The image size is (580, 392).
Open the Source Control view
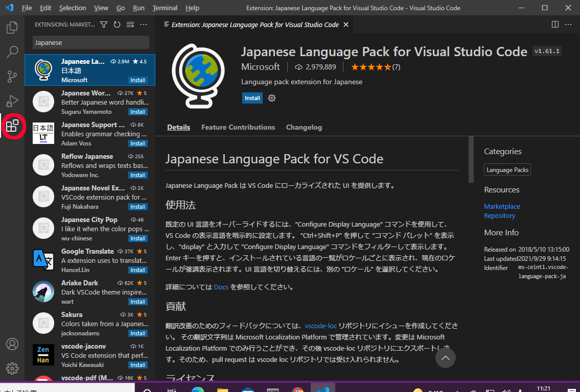coord(12,77)
